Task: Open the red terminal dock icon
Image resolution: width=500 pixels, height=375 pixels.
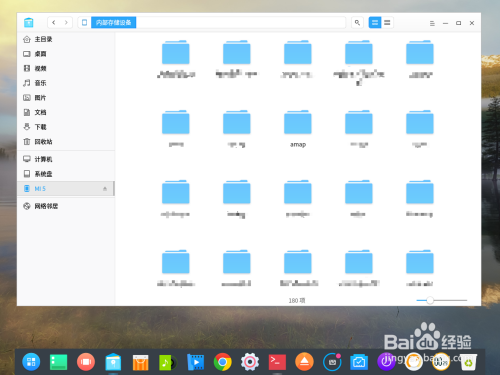Action: point(277,362)
